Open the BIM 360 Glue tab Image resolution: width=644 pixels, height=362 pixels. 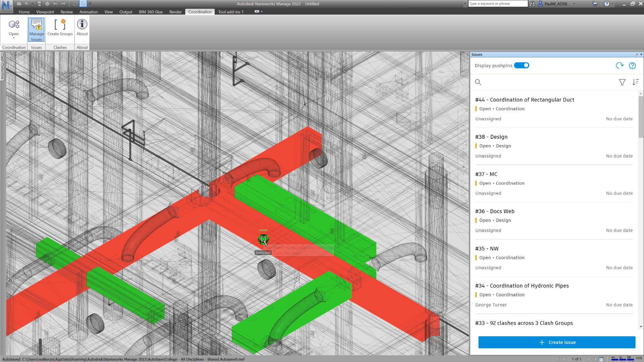[151, 12]
